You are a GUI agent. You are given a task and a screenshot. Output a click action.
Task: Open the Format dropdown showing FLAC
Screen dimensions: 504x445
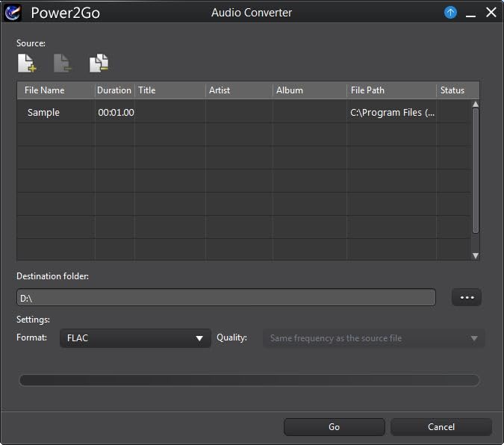click(x=134, y=338)
